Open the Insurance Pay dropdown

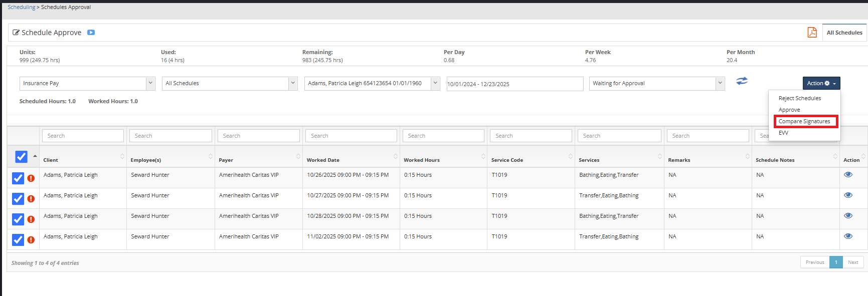pos(87,84)
